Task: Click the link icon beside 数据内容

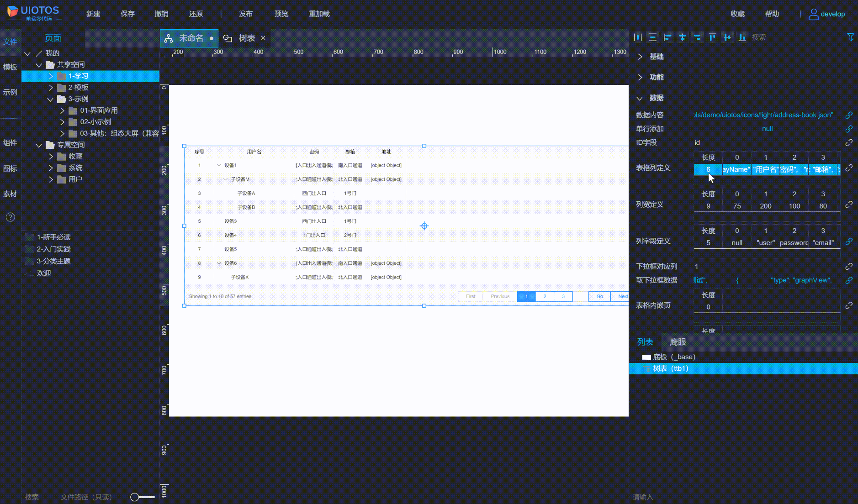Action: [848, 115]
